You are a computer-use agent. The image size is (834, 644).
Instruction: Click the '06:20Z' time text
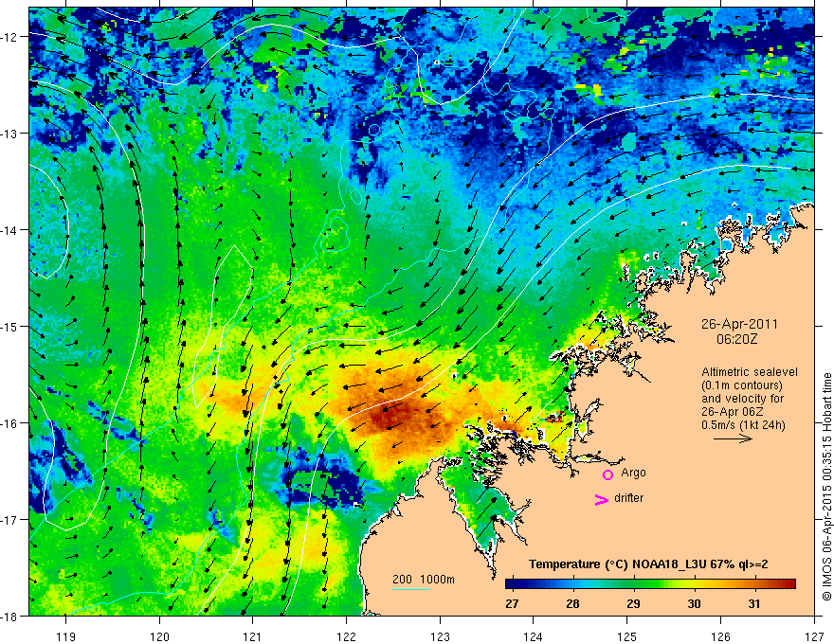pos(736,339)
